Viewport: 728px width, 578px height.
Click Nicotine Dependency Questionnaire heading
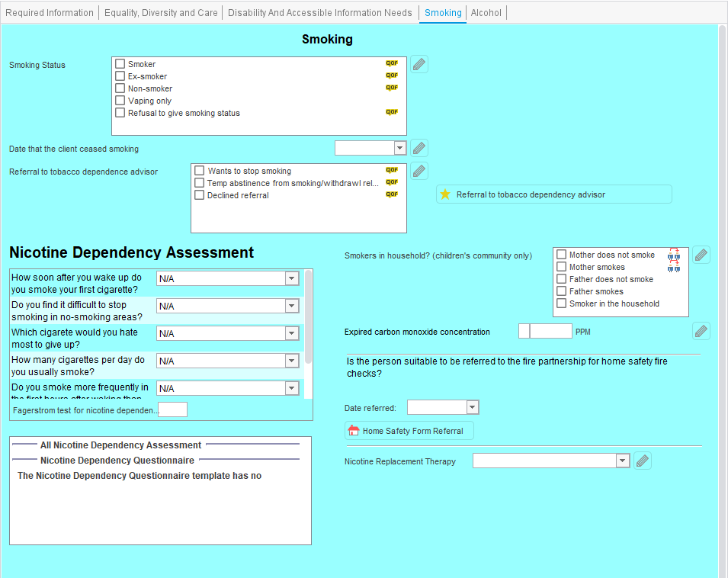coord(117,460)
